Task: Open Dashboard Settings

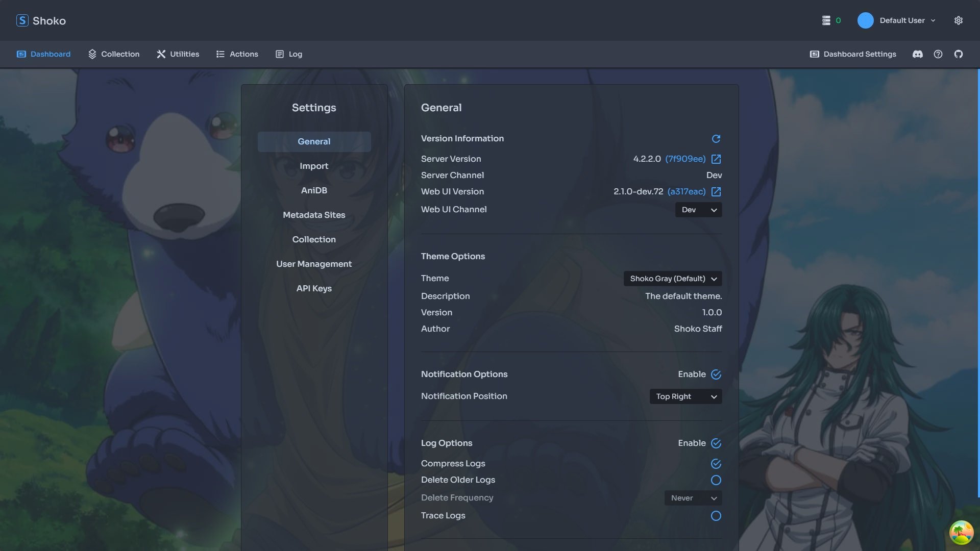Action: (x=853, y=54)
